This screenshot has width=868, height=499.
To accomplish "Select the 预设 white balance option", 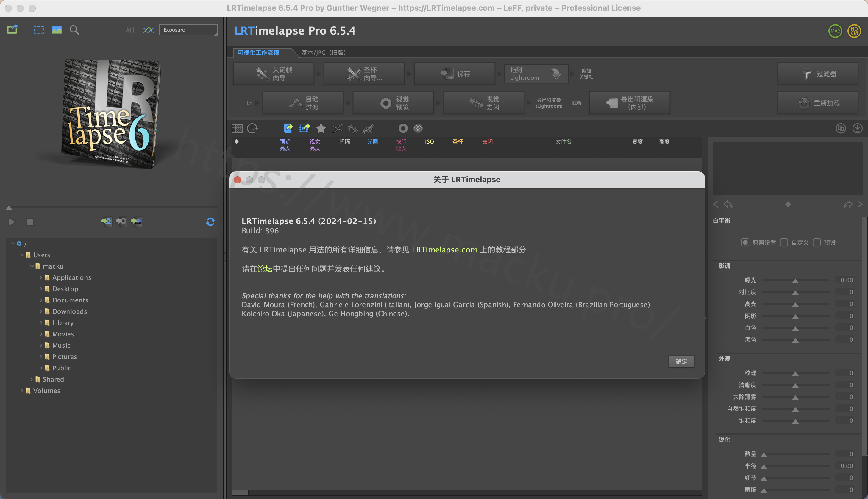I will pyautogui.click(x=817, y=242).
